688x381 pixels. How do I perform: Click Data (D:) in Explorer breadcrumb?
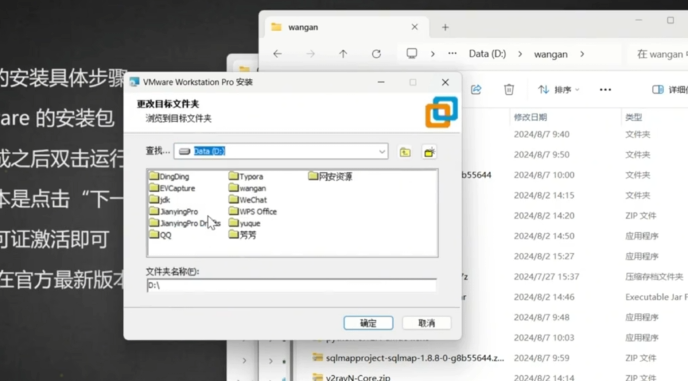click(487, 54)
